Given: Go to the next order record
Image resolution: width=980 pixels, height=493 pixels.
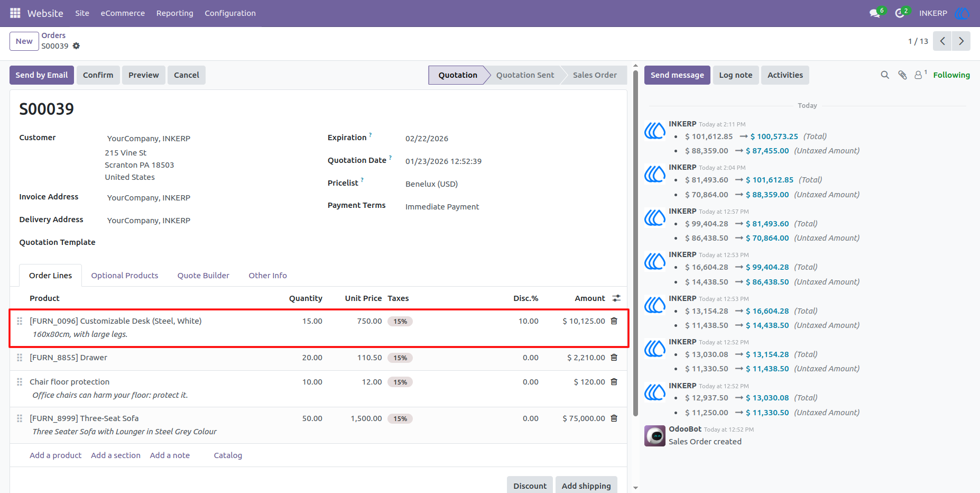Looking at the screenshot, I should 961,41.
